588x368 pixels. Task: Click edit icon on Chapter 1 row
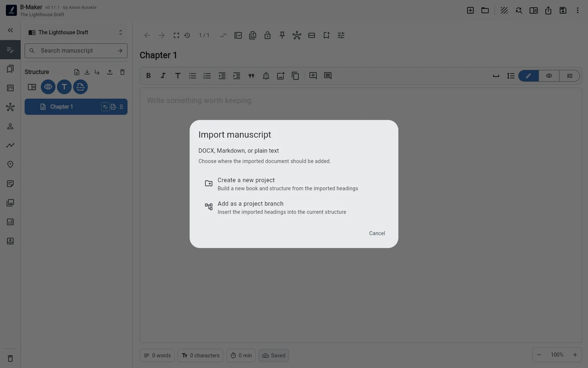tap(105, 107)
